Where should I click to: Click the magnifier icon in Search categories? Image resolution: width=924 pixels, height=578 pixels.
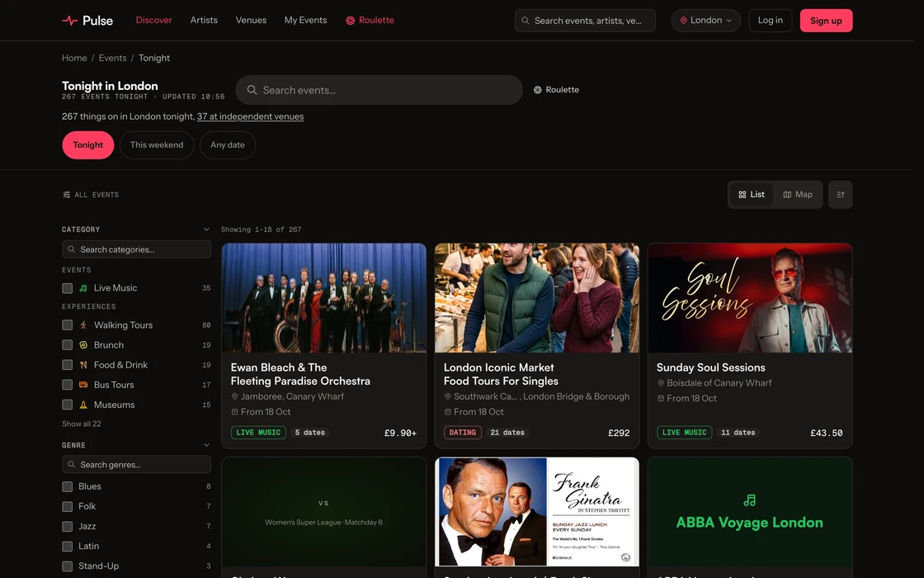pos(71,249)
